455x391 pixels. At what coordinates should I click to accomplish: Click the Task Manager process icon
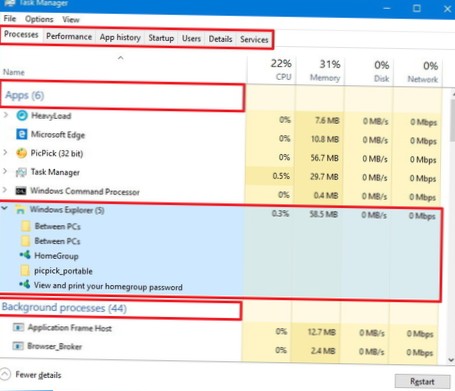(21, 172)
